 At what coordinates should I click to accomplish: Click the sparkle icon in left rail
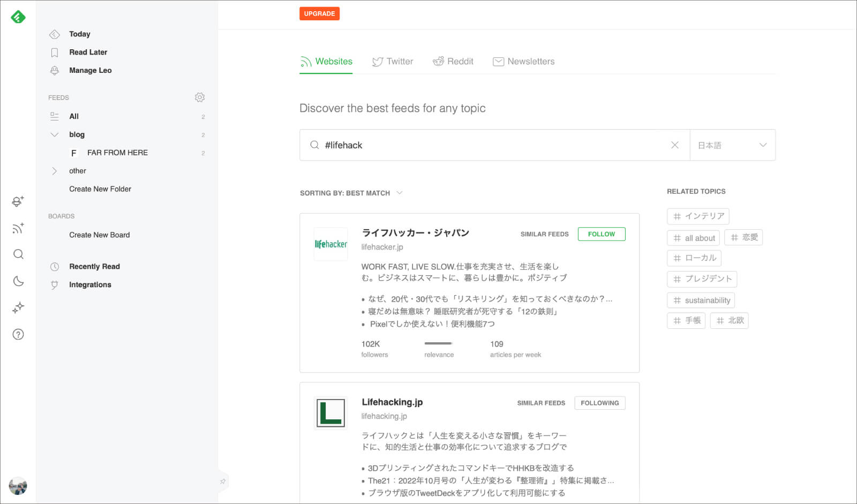click(18, 307)
